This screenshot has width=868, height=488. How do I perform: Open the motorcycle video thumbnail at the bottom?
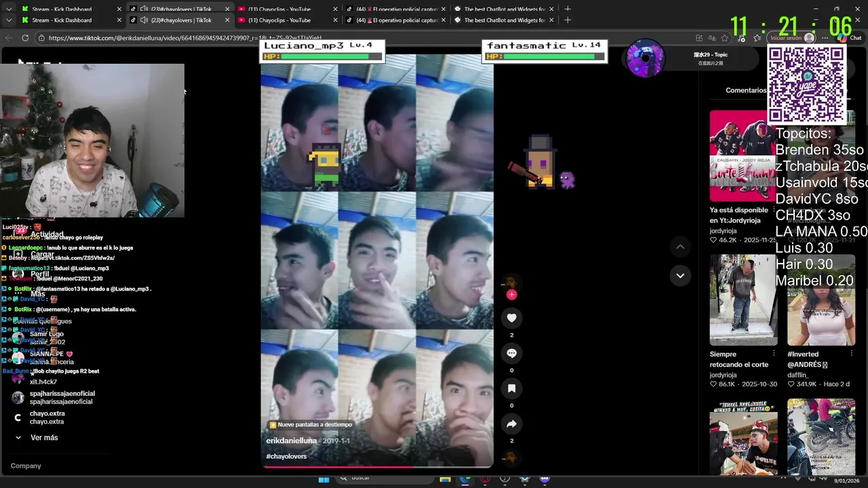tap(821, 436)
